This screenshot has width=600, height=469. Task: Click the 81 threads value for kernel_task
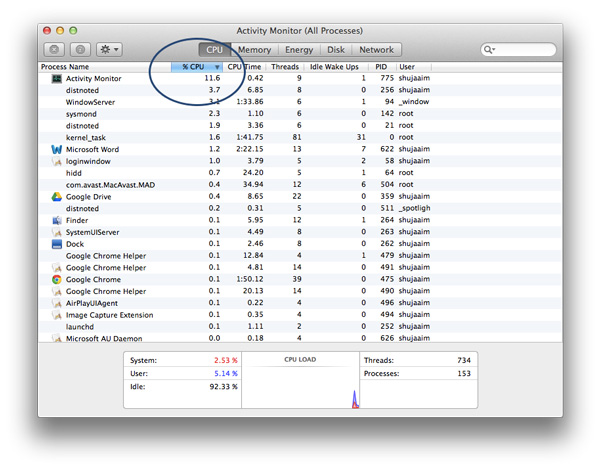297,137
